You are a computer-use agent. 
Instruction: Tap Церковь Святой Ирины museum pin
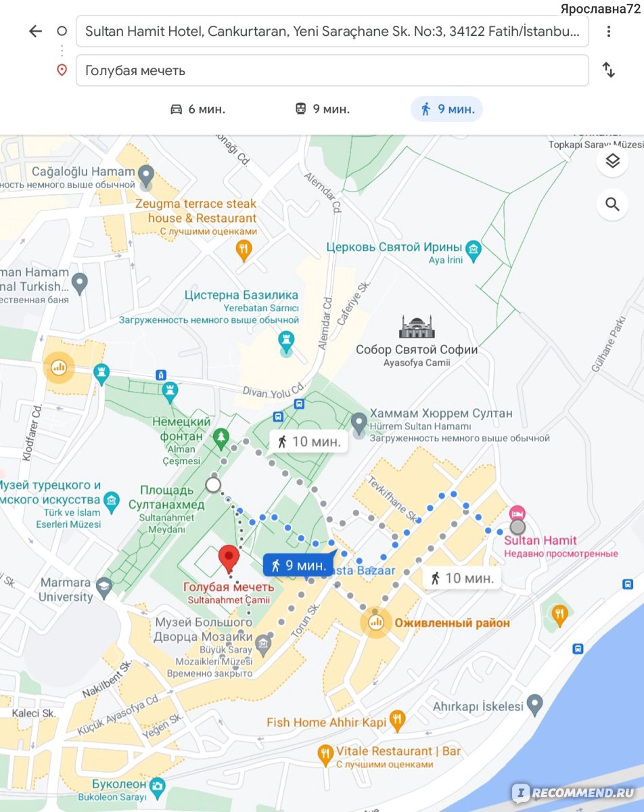[474, 251]
